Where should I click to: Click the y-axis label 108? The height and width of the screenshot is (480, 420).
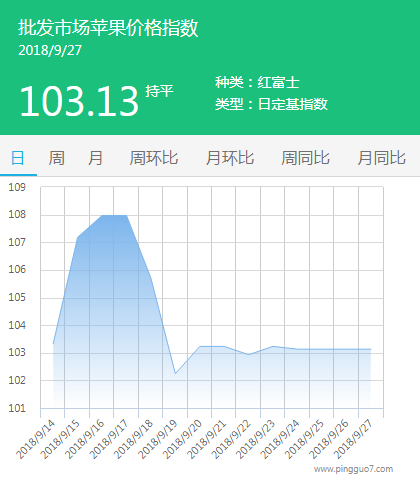(x=17, y=214)
